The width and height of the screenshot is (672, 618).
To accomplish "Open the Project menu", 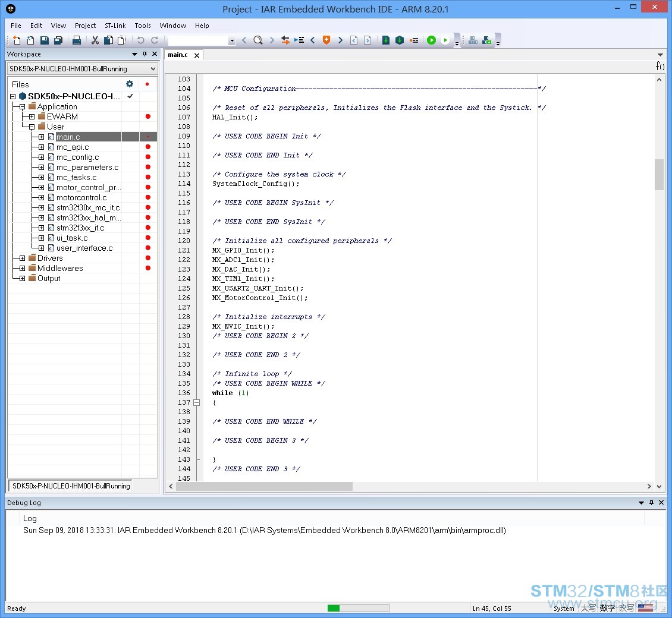I will (85, 26).
